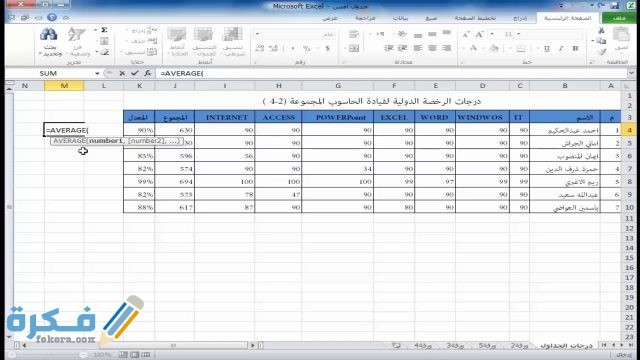Open sheet tab ورقة3
This screenshot has width=640, height=360.
point(455,346)
